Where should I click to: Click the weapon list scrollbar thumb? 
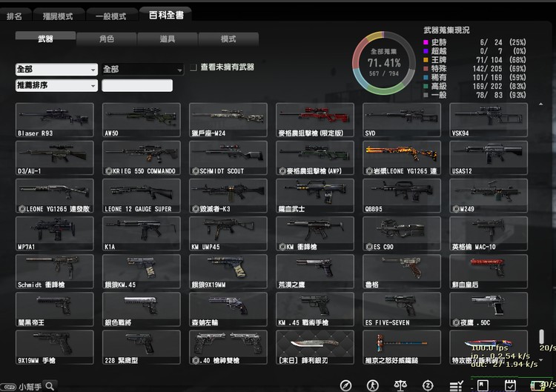point(541,336)
